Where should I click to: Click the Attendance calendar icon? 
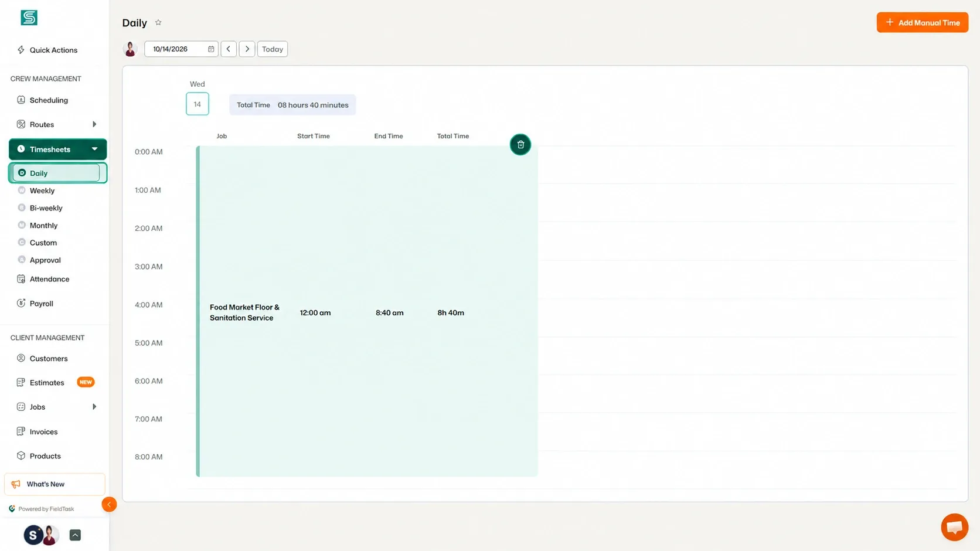[21, 279]
